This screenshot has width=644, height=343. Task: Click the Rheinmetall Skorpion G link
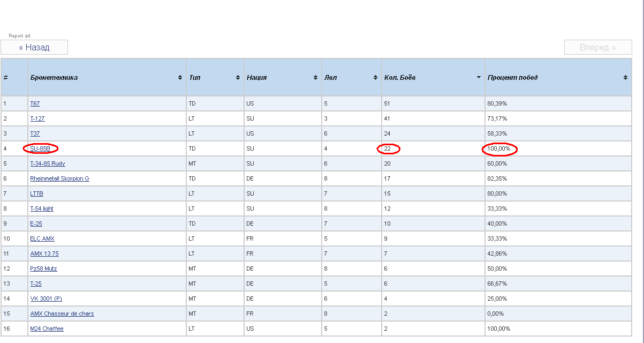59,178
